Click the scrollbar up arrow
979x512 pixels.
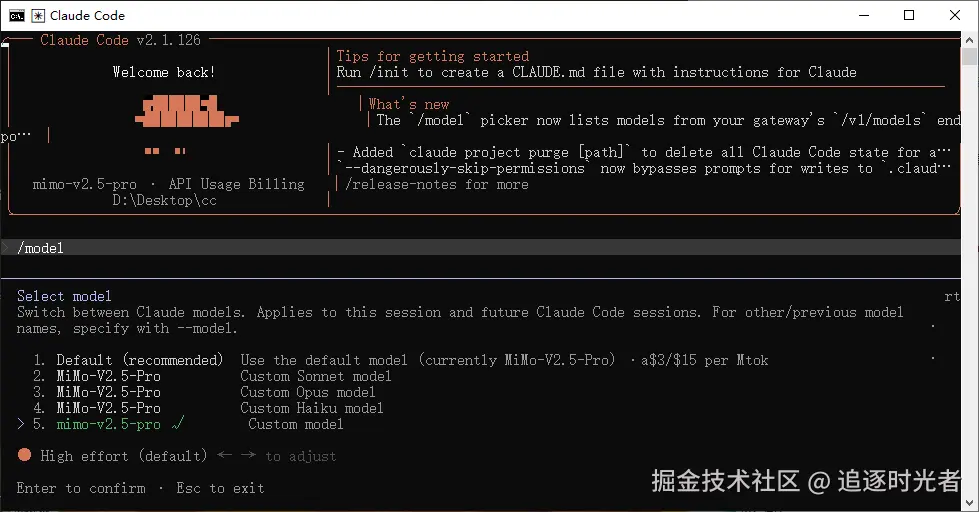[969, 40]
